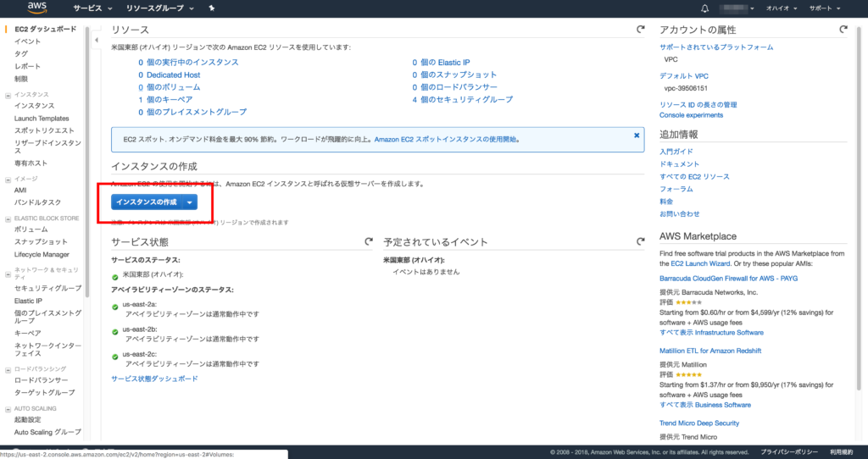Viewport: 868px width, 459px height.
Task: Select セキュリティグループ in the sidebar
Action: coord(42,289)
